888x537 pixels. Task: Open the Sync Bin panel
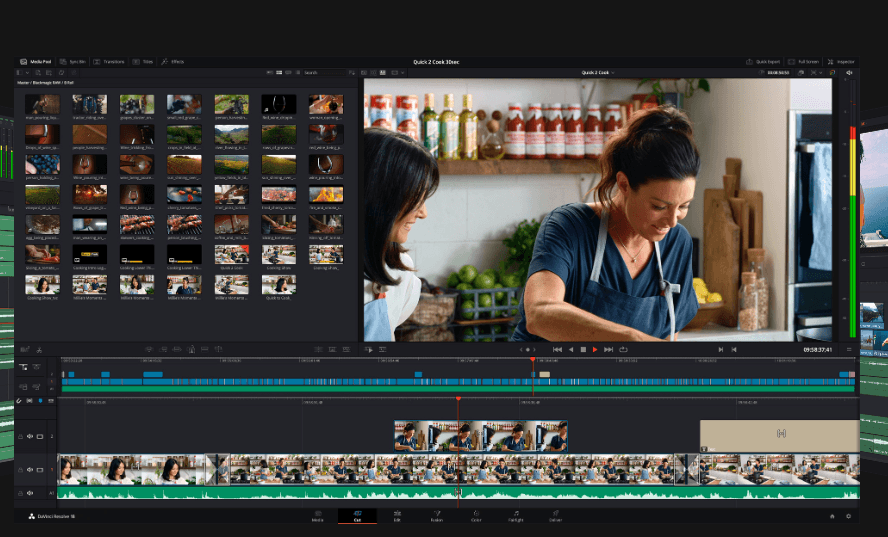click(72, 62)
